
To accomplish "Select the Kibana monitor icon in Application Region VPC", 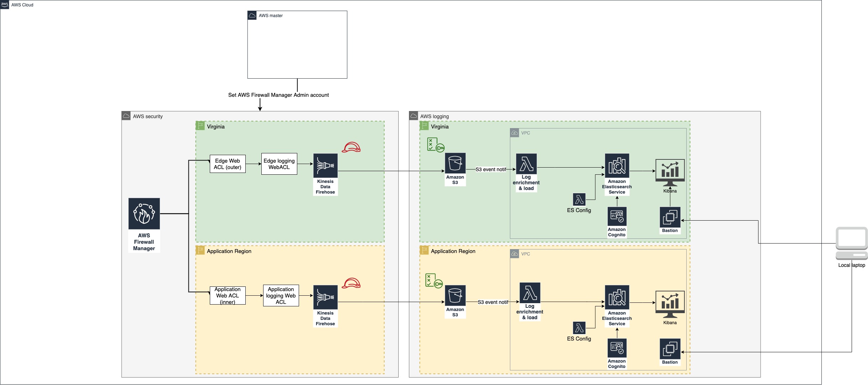I will pyautogui.click(x=670, y=304).
